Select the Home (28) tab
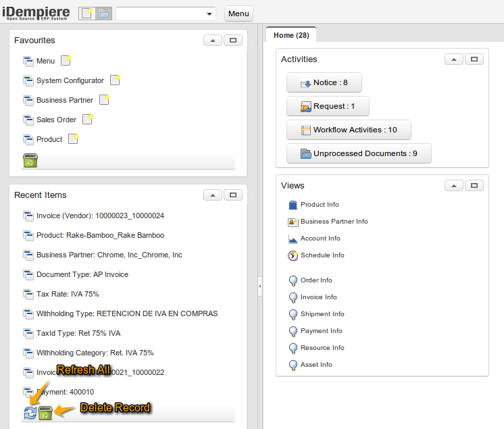This screenshot has width=504, height=429. (x=291, y=35)
